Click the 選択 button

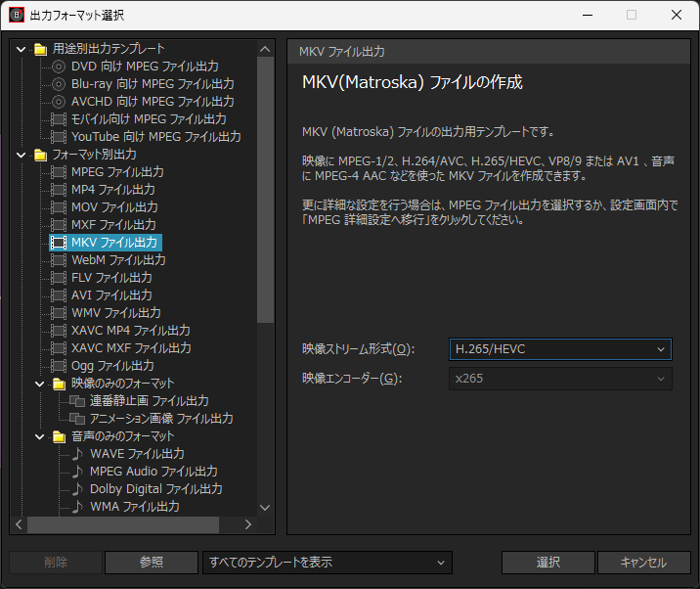tap(547, 563)
